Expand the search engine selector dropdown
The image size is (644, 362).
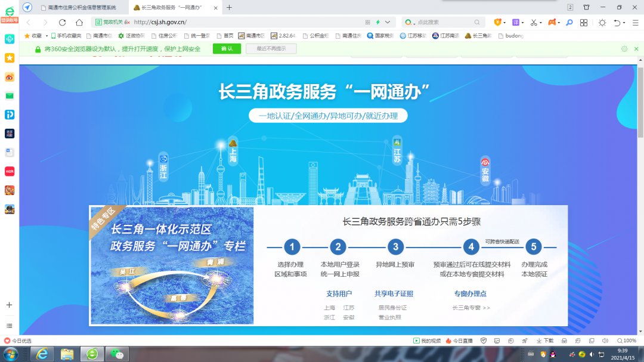pyautogui.click(x=414, y=23)
